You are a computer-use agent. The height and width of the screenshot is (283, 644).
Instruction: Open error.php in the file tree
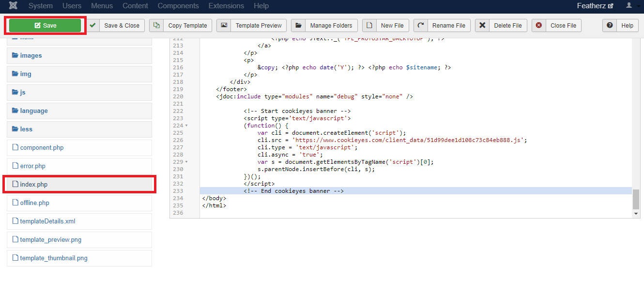click(x=79, y=166)
